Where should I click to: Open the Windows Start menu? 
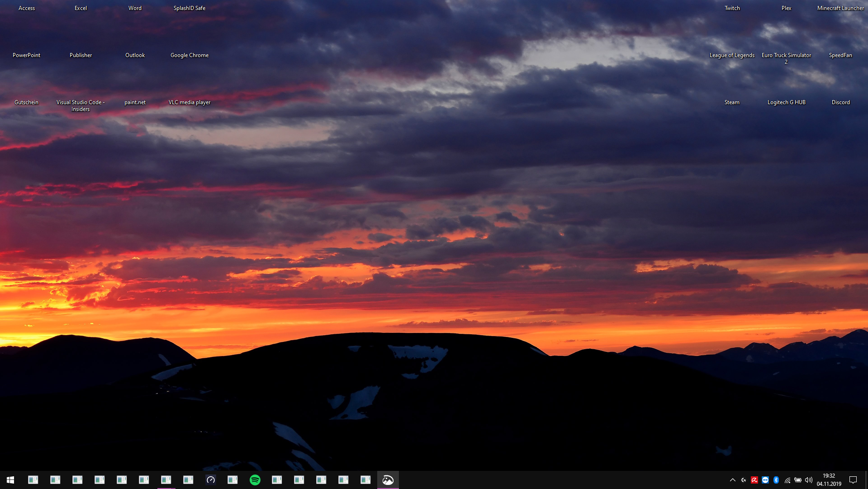(x=10, y=480)
